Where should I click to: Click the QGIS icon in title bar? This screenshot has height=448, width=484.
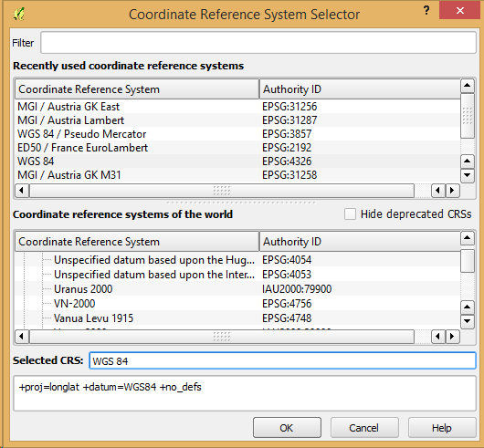(19, 15)
